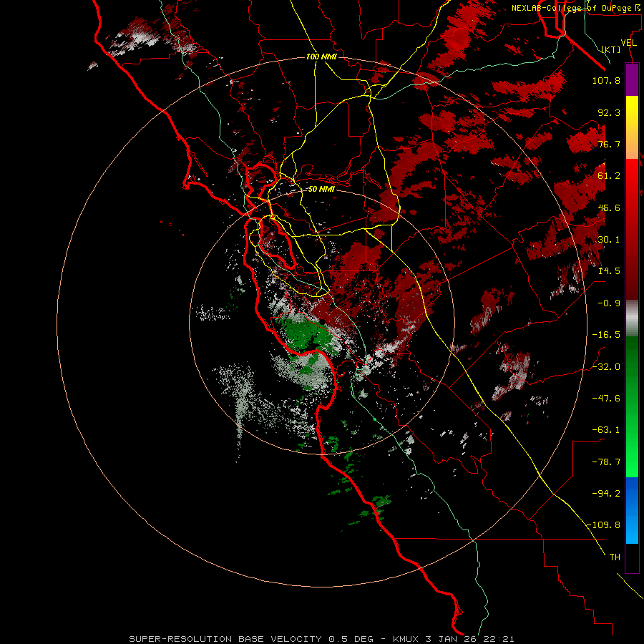The height and width of the screenshot is (644, 644).
Task: Click the -94.2 legend value
Action: click(x=606, y=493)
